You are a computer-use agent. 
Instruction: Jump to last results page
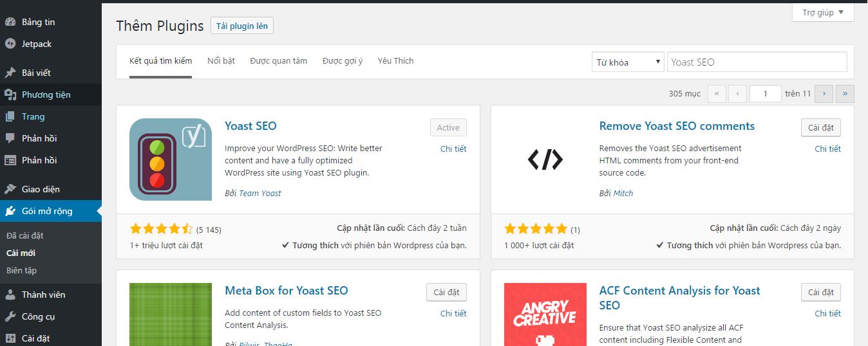tap(845, 93)
